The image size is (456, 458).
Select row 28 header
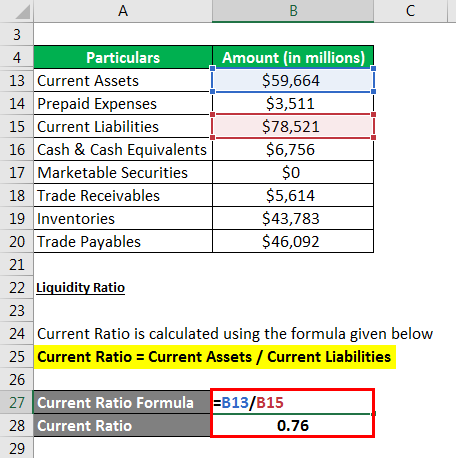(17, 425)
